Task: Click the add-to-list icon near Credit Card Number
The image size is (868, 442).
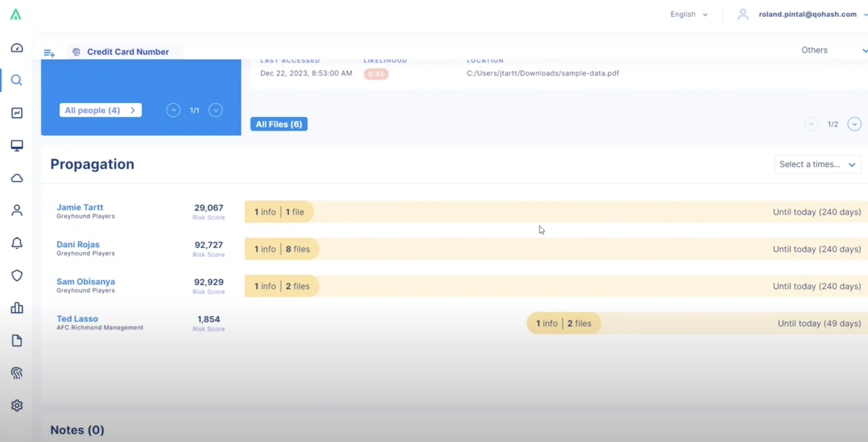Action: pyautogui.click(x=49, y=53)
